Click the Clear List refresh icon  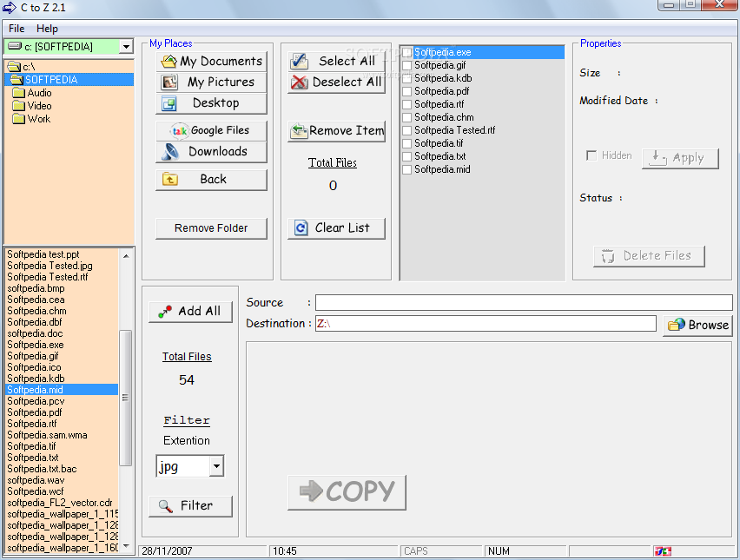tap(301, 227)
